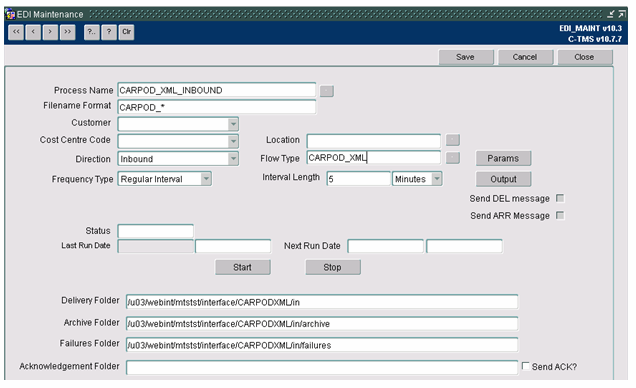This screenshot has width=636, height=388.
Task: Click the Interval Length value field
Action: click(x=359, y=179)
